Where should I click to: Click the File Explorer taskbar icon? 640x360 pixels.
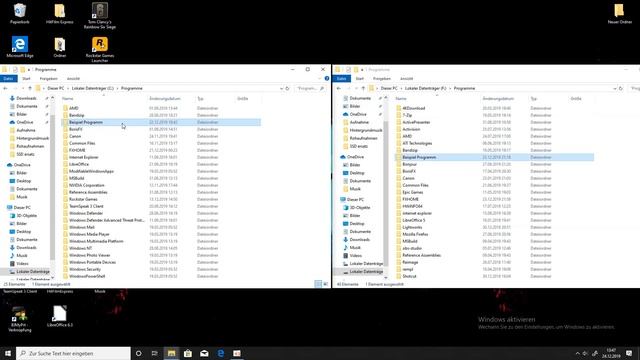point(171,353)
